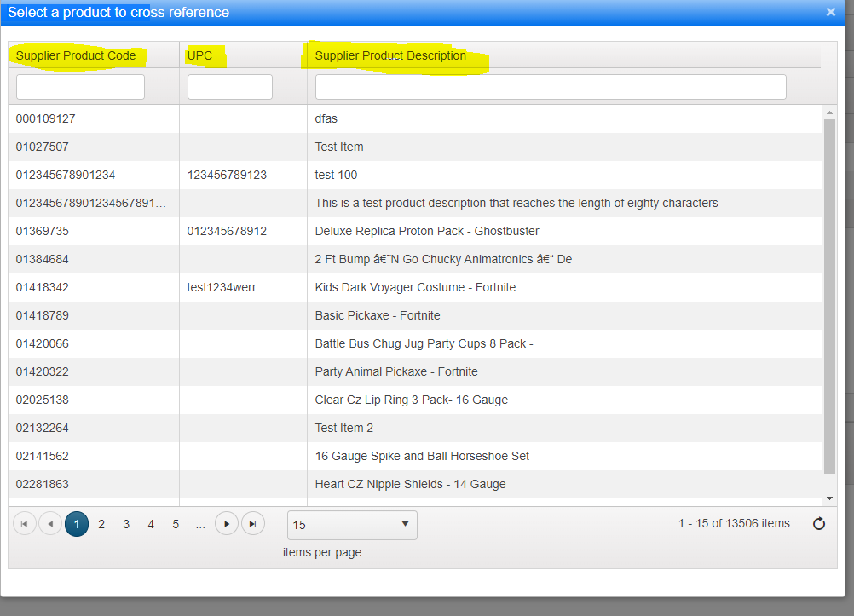Select the 'Test Item 2' description
854x616 pixels.
coord(344,428)
